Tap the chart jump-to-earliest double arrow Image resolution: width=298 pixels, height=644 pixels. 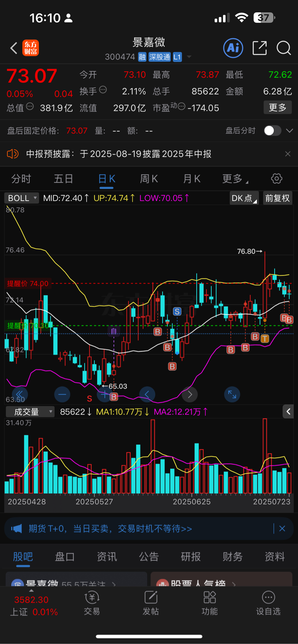(x=20, y=394)
